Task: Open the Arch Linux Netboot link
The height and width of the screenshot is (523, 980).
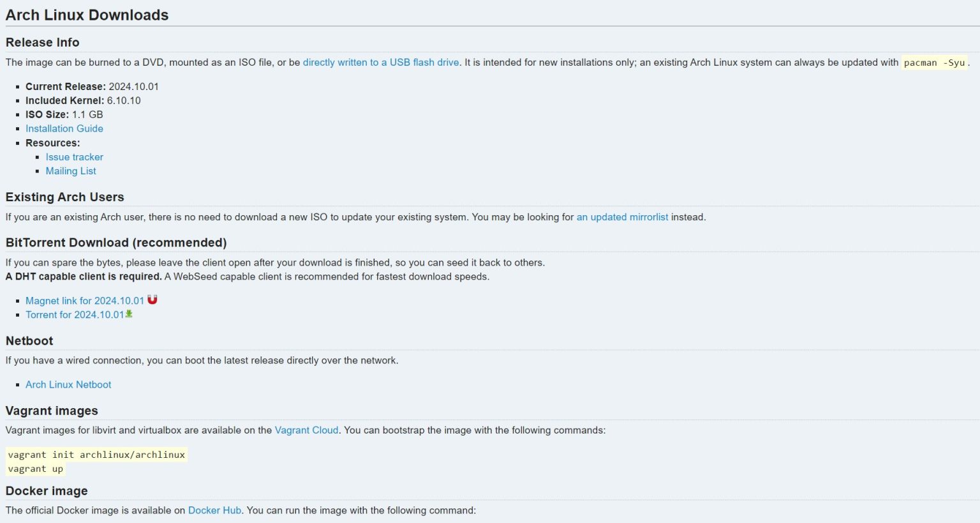Action: [x=68, y=384]
